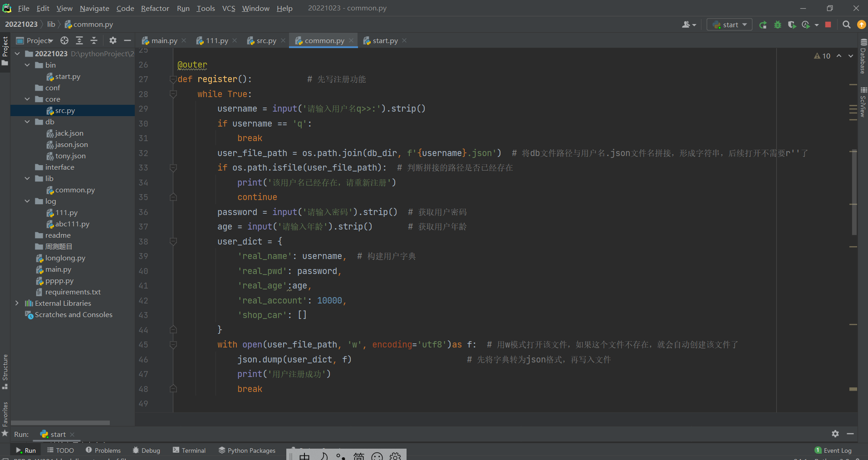The height and width of the screenshot is (460, 868).
Task: Open the VCS menu
Action: coord(229,8)
